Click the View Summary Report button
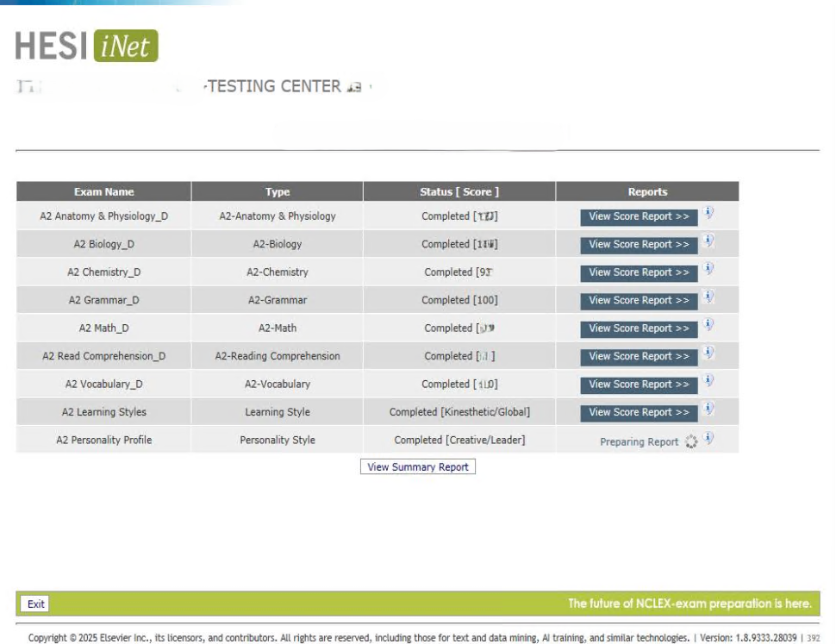836x644 pixels. point(418,467)
